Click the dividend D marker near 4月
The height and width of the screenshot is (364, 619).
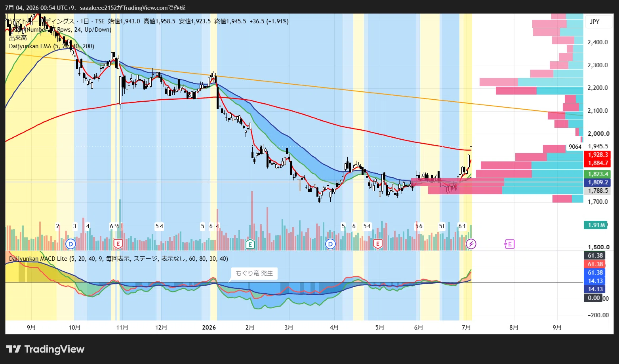(330, 244)
